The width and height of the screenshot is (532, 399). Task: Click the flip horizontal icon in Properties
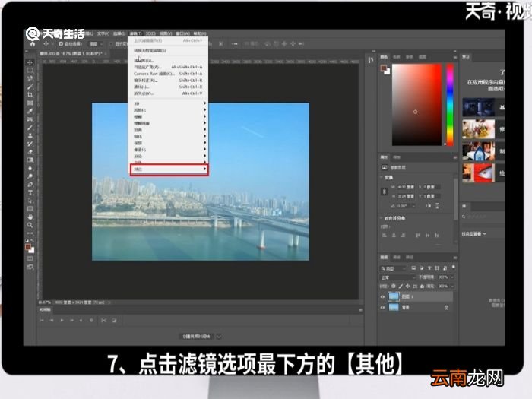tap(428, 206)
